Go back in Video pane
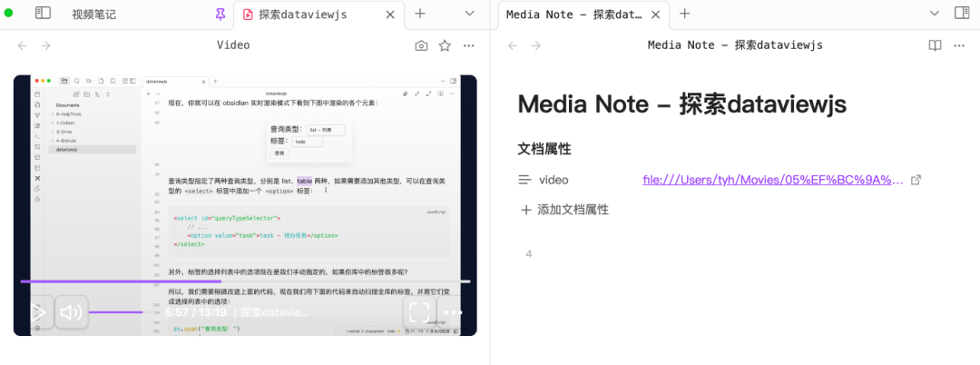 pyautogui.click(x=23, y=45)
